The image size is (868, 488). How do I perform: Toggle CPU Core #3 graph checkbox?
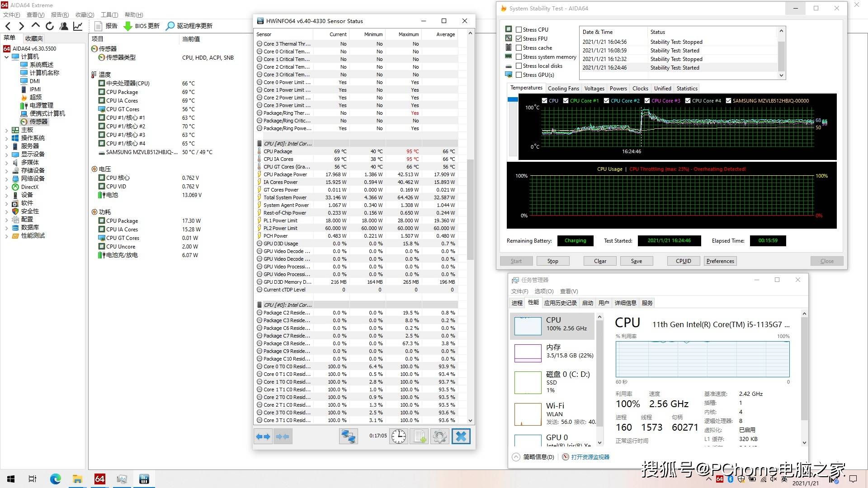coord(647,101)
